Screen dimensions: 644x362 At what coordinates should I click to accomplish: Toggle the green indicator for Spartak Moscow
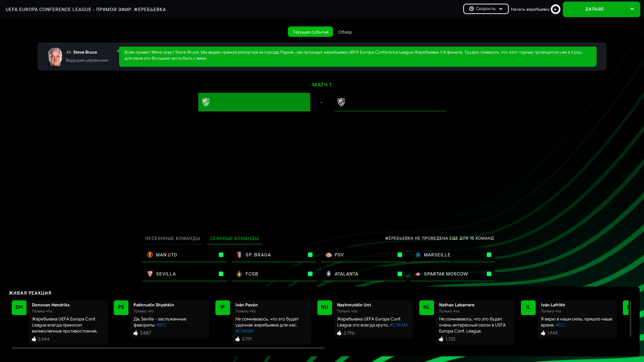pyautogui.click(x=489, y=274)
